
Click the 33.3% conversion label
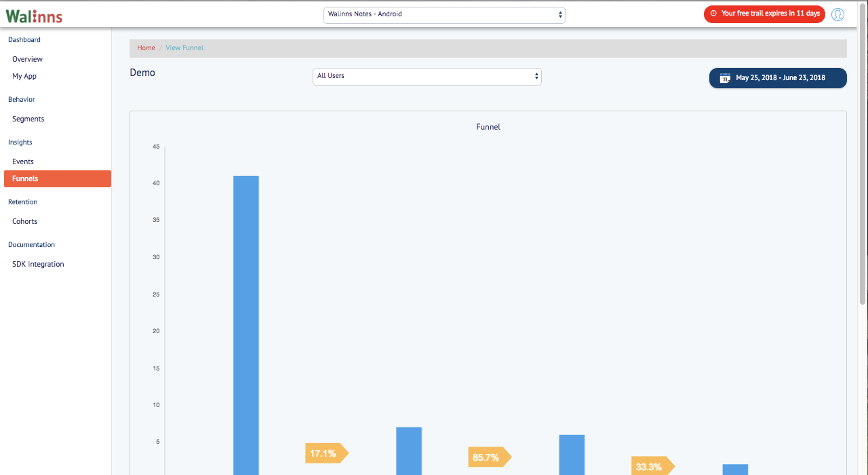(x=653, y=466)
